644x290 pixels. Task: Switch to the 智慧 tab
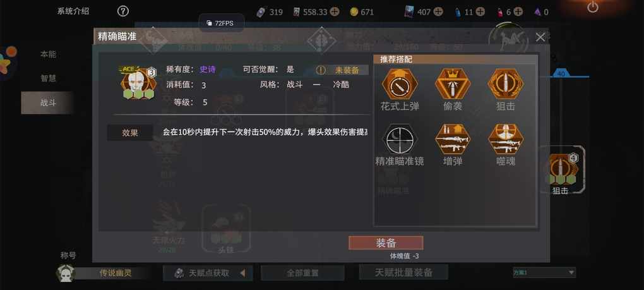coord(47,78)
